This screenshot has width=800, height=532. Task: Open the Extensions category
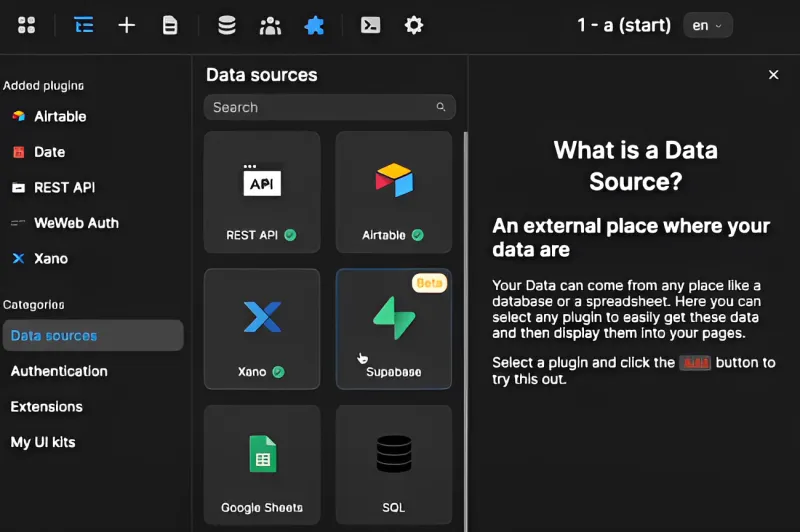[x=47, y=407]
